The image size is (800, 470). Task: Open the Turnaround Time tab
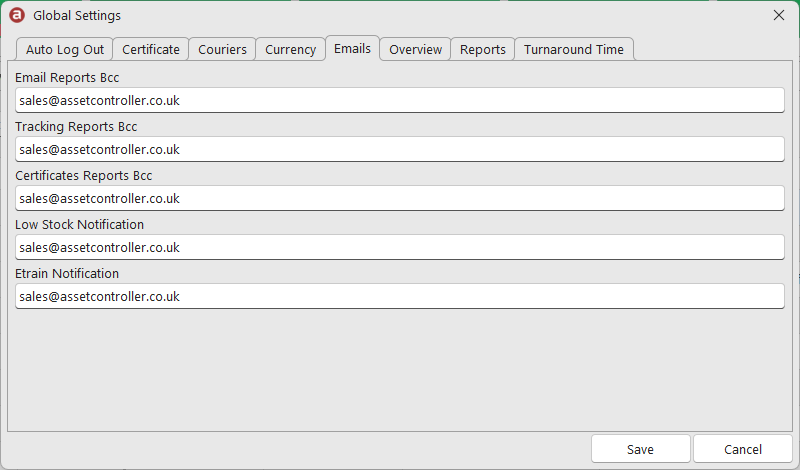(x=574, y=50)
